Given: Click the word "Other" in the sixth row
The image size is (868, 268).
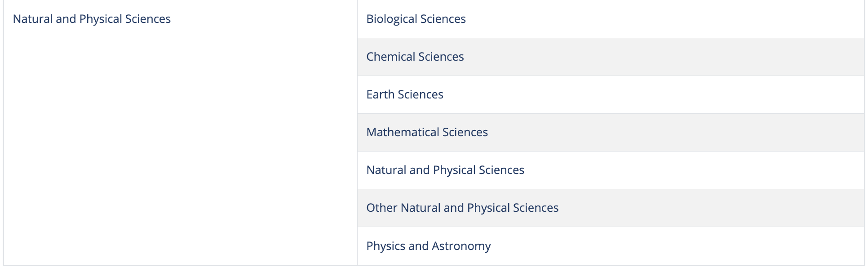Looking at the screenshot, I should (381, 208).
